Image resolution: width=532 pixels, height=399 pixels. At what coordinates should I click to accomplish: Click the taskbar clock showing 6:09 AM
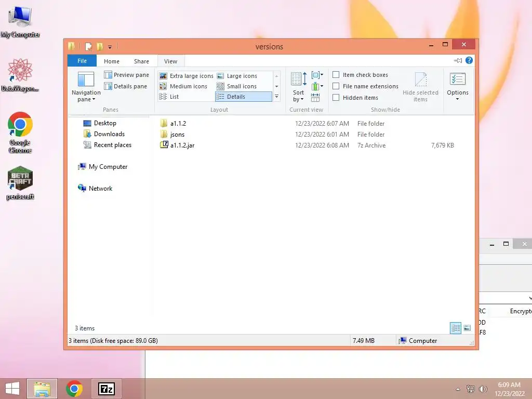pos(509,389)
